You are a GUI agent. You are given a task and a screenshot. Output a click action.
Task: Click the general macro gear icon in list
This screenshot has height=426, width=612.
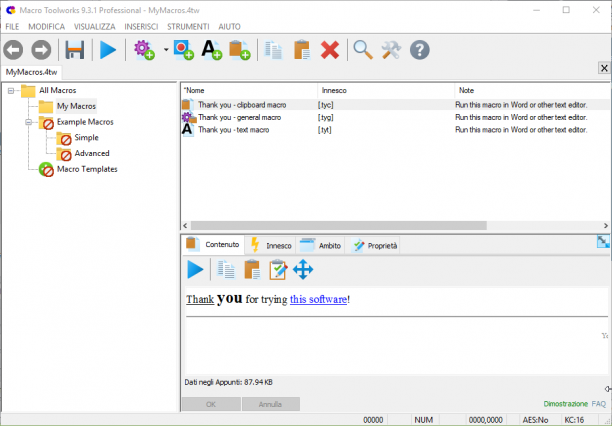click(x=189, y=117)
